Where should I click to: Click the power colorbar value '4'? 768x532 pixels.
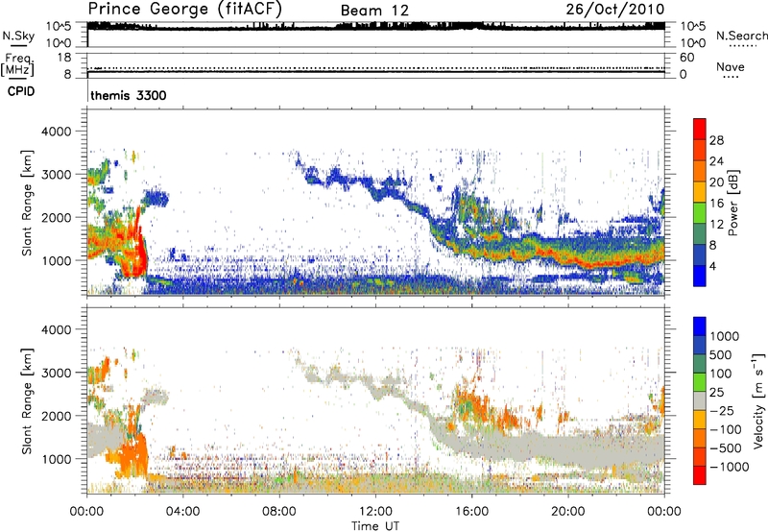pyautogui.click(x=712, y=266)
